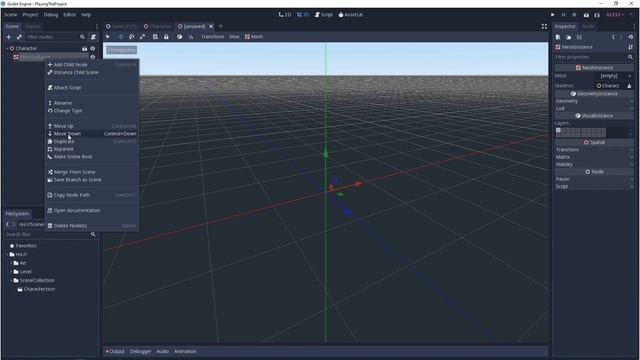Choose Change Type from the context menu

point(92,111)
